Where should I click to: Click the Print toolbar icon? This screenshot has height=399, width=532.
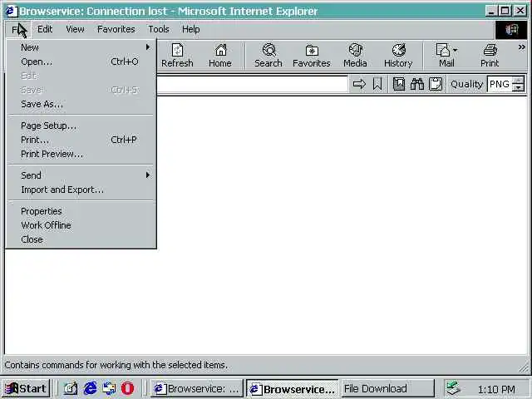[x=490, y=56]
